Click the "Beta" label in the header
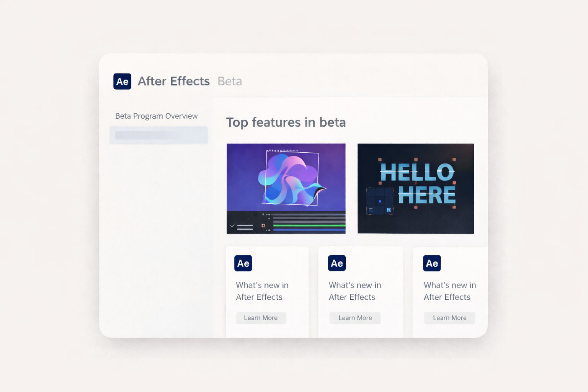The width and height of the screenshot is (588, 392). 230,81
